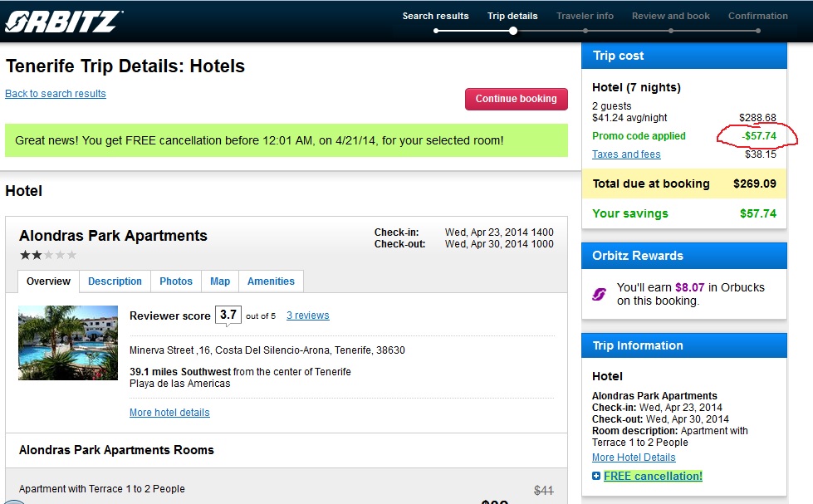Click the Review and book step
Image resolution: width=813 pixels, height=504 pixels.
(670, 16)
